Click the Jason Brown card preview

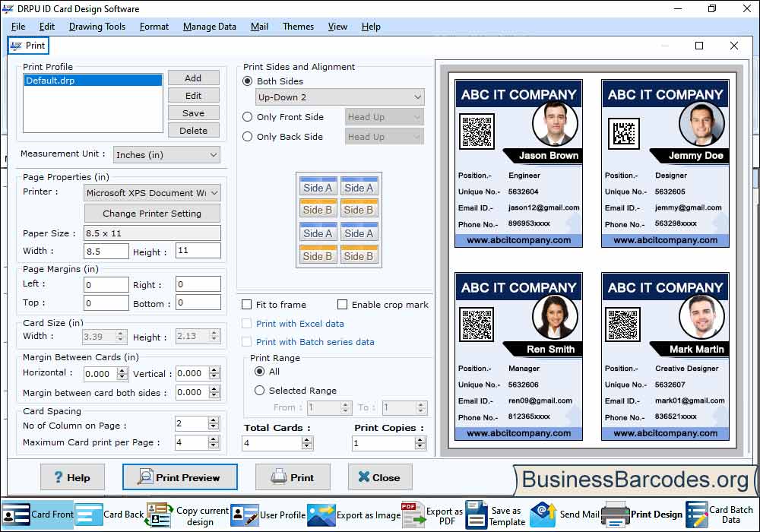tap(518, 163)
